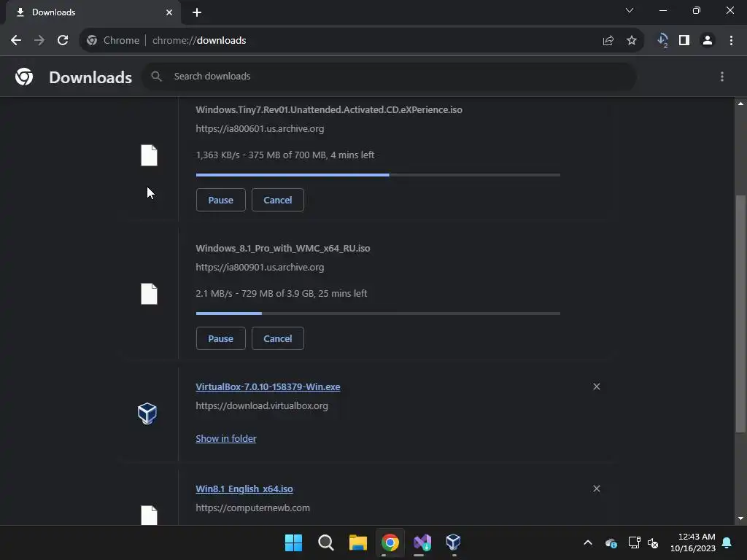This screenshot has height=560, width=747.
Task: Cancel the Windows_8.1_Pro_with_WMC iso download
Action: coord(278,338)
